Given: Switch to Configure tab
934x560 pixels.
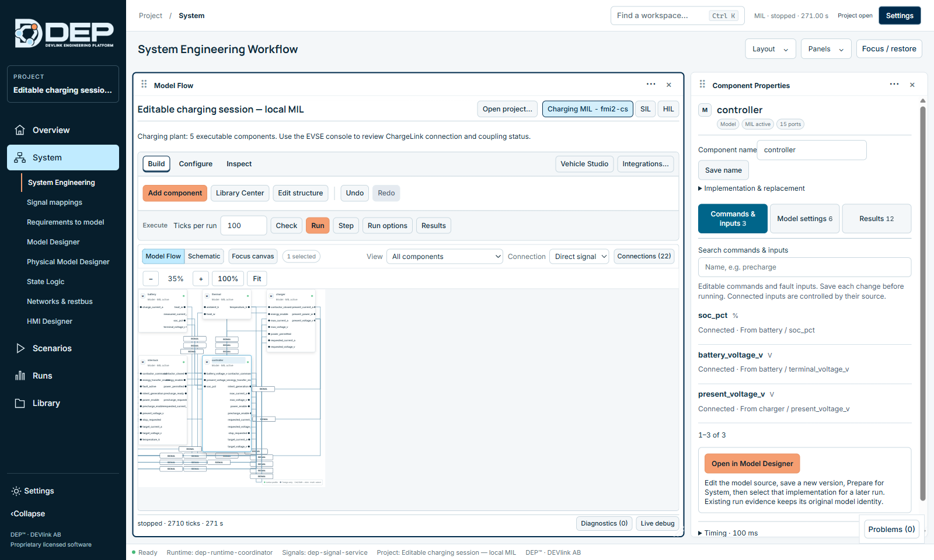Looking at the screenshot, I should point(196,164).
